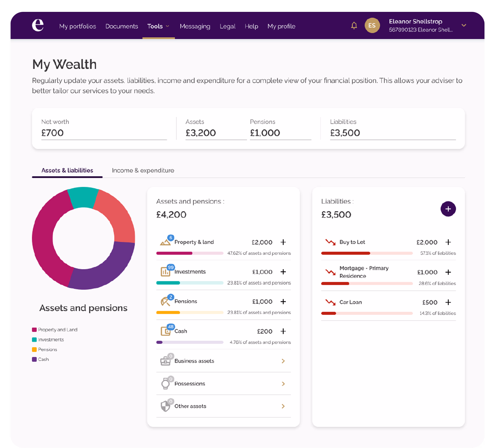Go to My portfolios page
Screen dimensions: 494x448
coord(77,26)
